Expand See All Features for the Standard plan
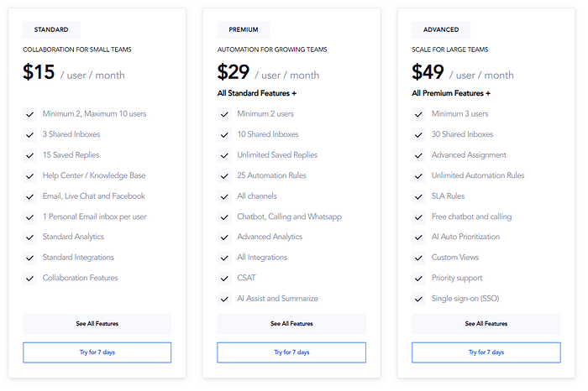This screenshot has height=391, width=588. (97, 323)
